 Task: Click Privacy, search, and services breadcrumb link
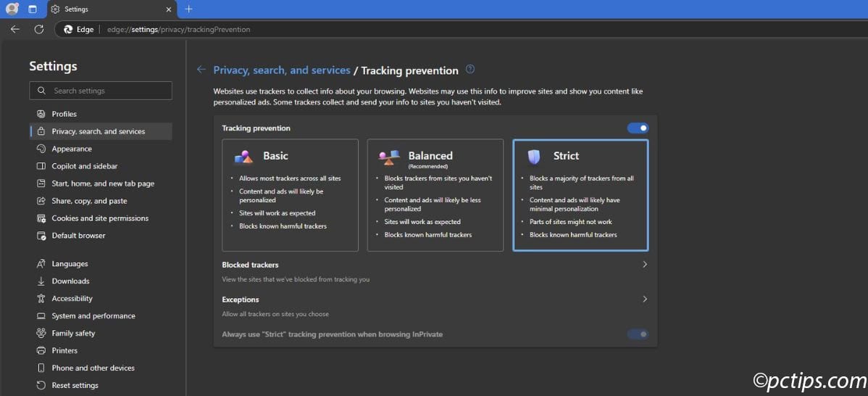point(281,70)
